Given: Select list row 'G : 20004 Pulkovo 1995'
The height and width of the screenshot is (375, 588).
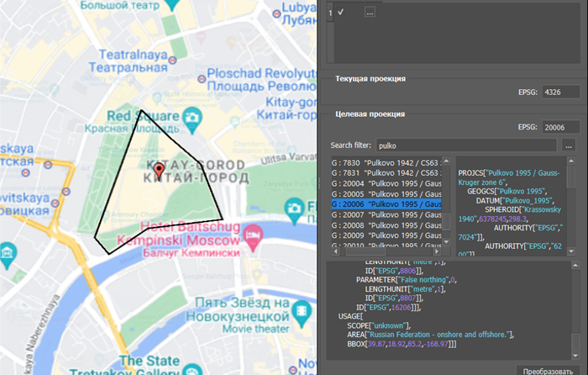Looking at the screenshot, I should (386, 183).
